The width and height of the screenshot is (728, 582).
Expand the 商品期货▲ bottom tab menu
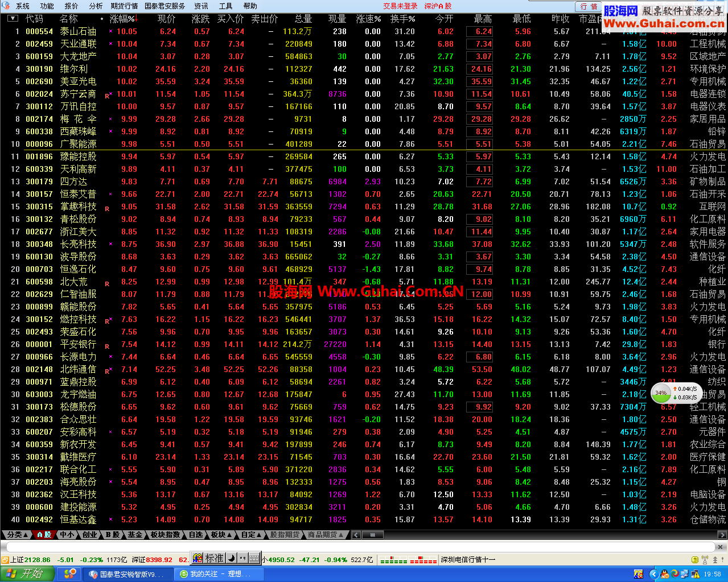326,535
